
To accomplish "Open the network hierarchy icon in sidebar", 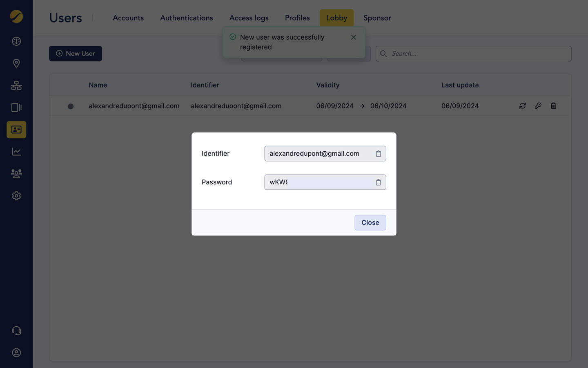I will (x=16, y=85).
